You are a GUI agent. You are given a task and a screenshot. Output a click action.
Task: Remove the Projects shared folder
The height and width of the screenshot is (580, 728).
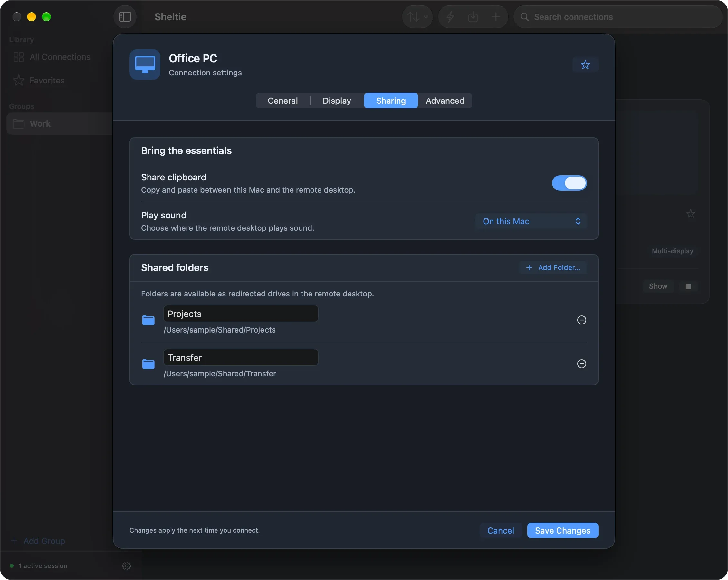[581, 320]
